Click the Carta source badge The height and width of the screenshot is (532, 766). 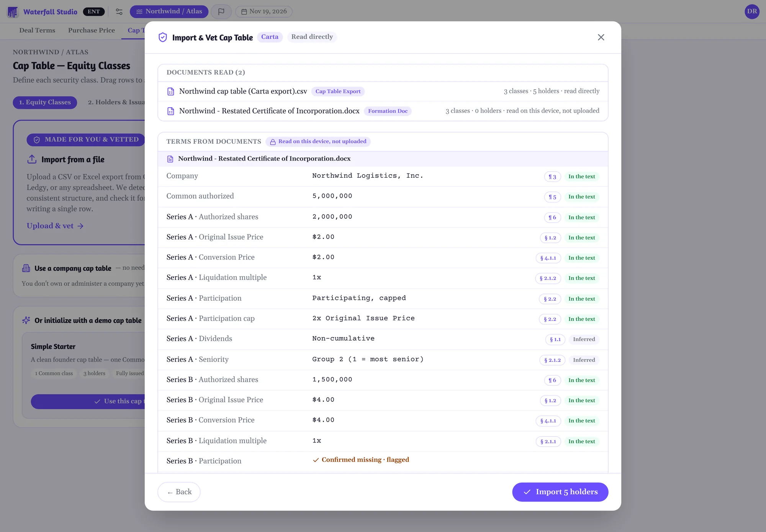click(x=270, y=37)
